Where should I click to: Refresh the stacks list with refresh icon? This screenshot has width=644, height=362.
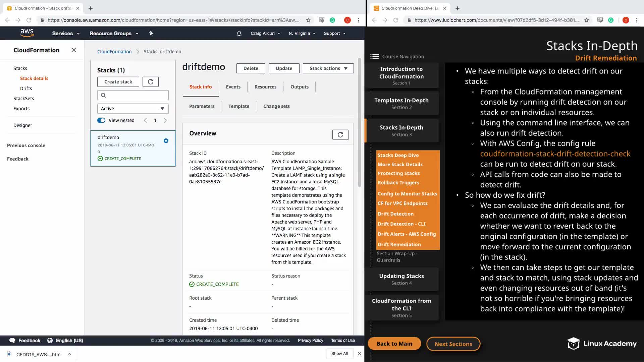coord(151,82)
